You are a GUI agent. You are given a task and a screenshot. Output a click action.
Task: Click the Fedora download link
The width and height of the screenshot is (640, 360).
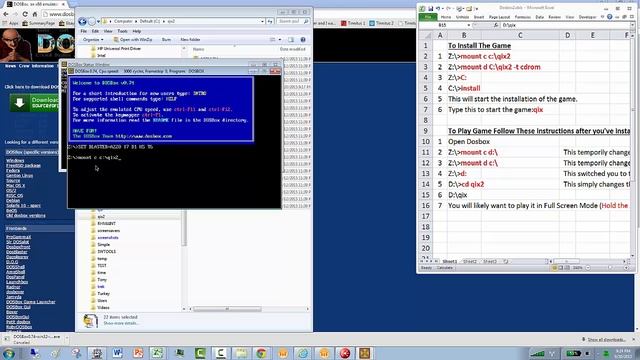[12, 171]
